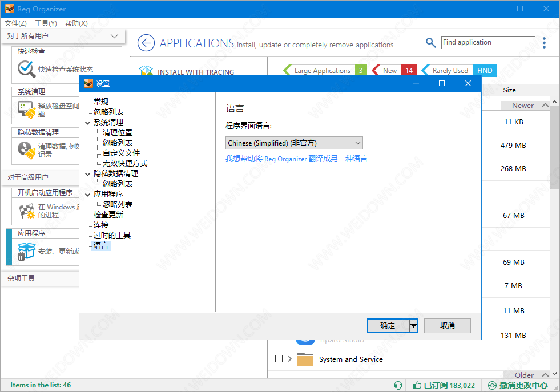This screenshot has height=392, width=560.
Task: Click the quick check magnifier icon
Action: click(26, 69)
